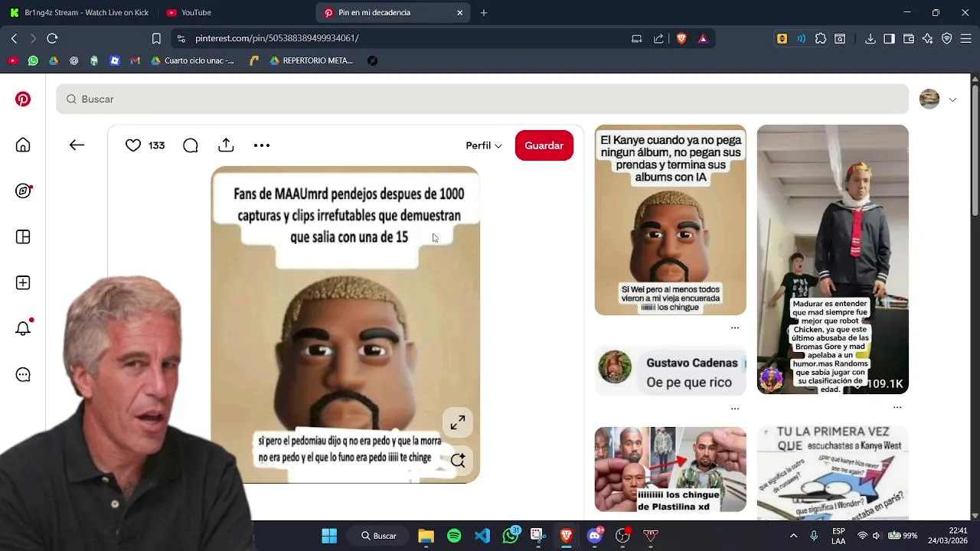Open TU LA PRIMERA VEZ Kanye West pin

pos(833,474)
